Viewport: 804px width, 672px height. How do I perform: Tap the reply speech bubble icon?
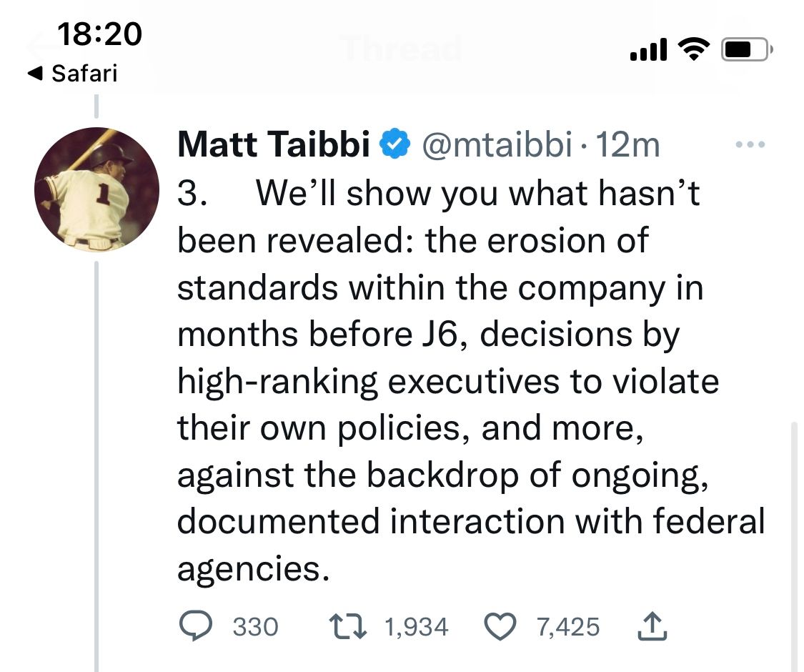(195, 626)
